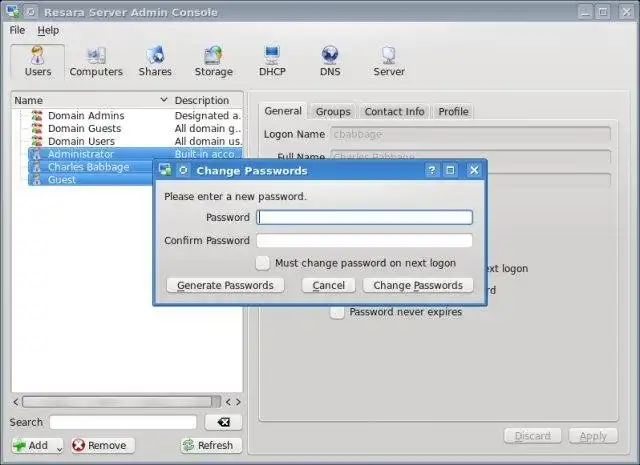The image size is (640, 465).
Task: Click the Administrator user icon
Action: coord(37,154)
